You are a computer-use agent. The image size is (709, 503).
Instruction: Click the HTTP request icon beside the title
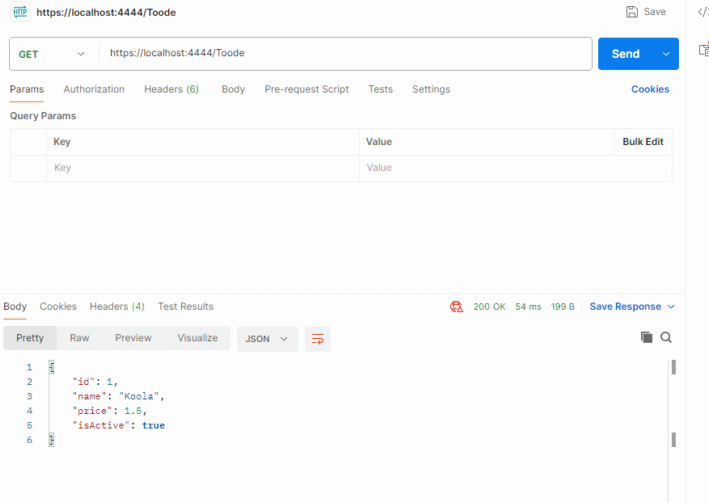[20, 12]
